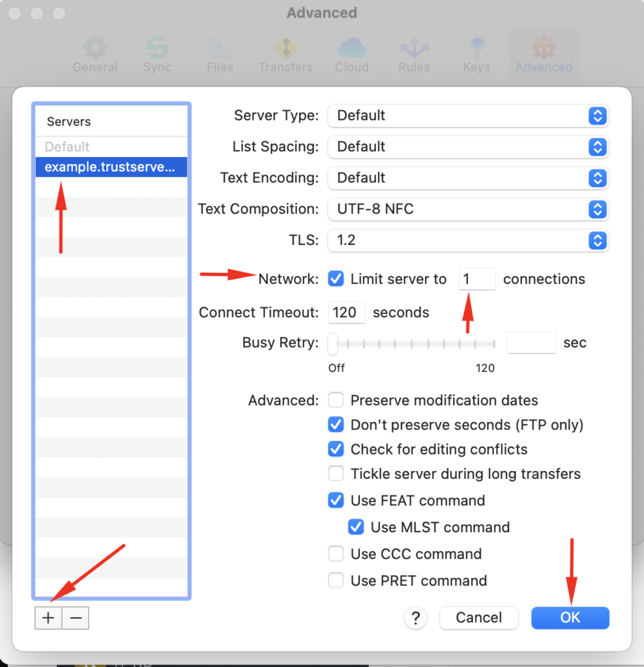Confirm settings with the OK button
The width and height of the screenshot is (644, 667).
coord(570,617)
